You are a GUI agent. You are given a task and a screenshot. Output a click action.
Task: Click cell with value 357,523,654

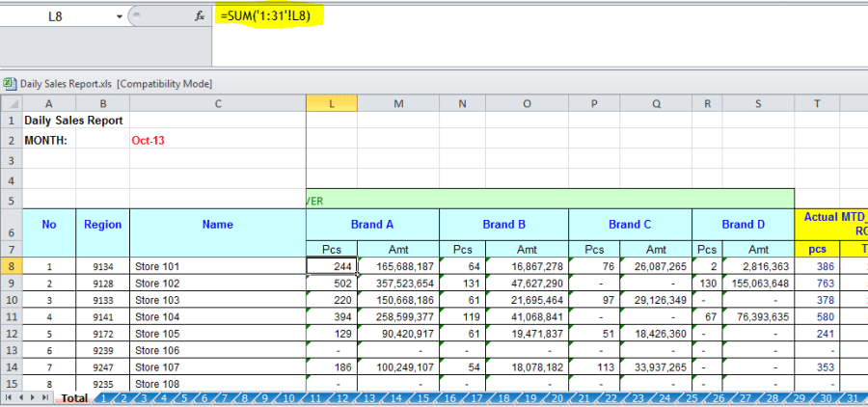click(x=398, y=284)
